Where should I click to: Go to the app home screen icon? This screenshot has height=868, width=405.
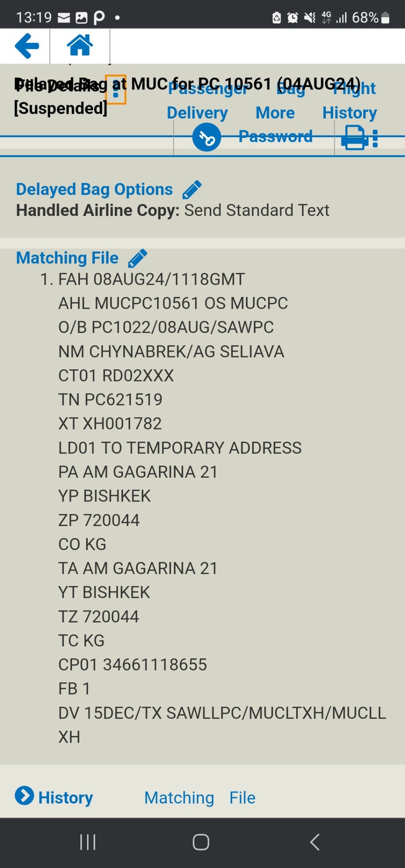[x=80, y=45]
